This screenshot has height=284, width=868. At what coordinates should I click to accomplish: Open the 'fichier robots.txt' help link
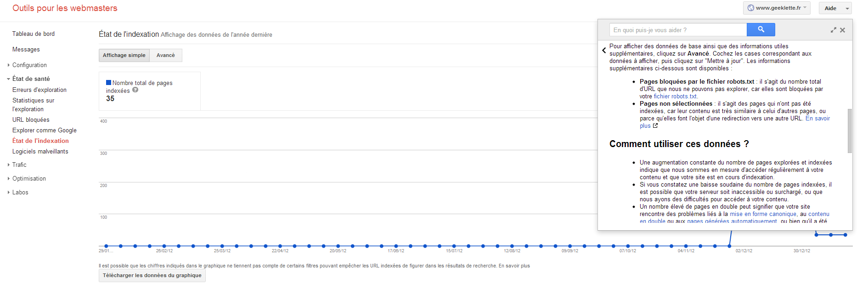[x=675, y=97]
